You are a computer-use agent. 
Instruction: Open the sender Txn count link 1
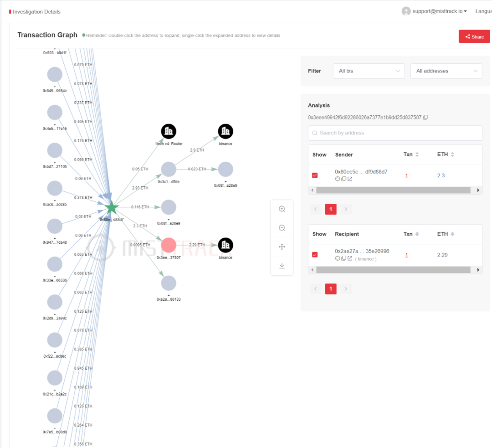pos(406,176)
